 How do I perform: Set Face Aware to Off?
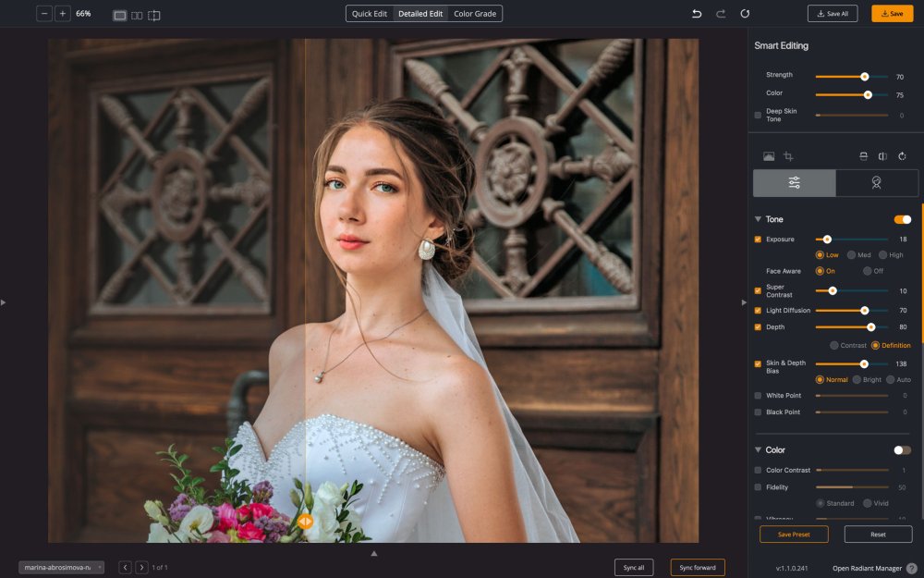pyautogui.click(x=867, y=271)
